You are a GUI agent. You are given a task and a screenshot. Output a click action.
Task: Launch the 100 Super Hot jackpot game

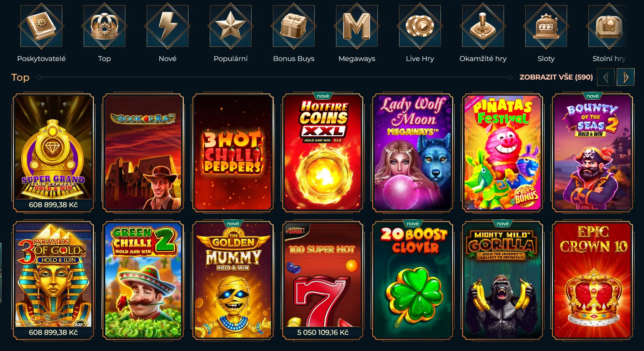(323, 280)
